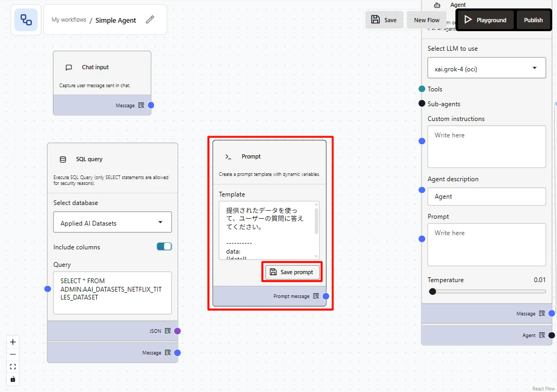The height and width of the screenshot is (392, 557).
Task: Click the SQL Query text field
Action: 112,293
